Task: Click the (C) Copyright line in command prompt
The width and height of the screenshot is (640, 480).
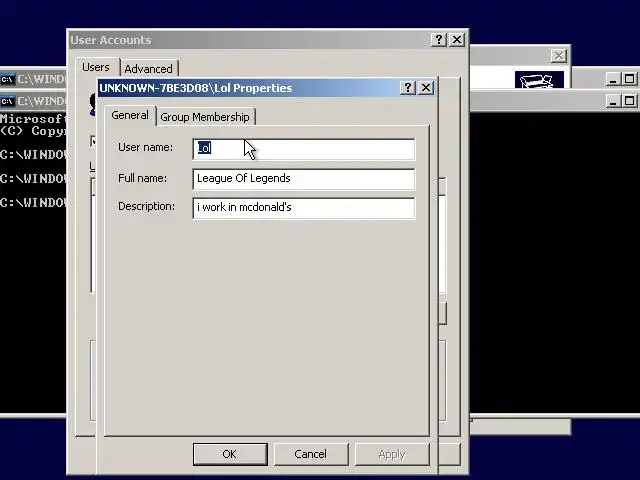Action: (33, 131)
